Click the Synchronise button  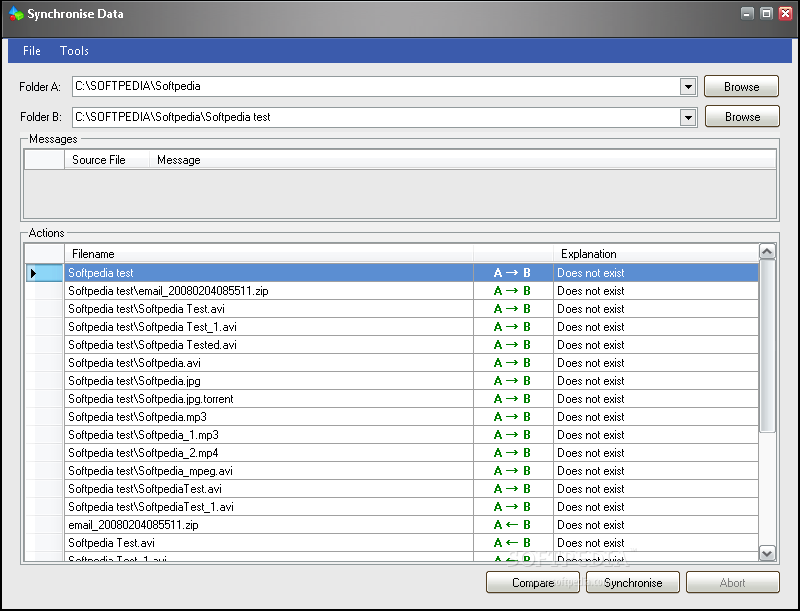(633, 582)
